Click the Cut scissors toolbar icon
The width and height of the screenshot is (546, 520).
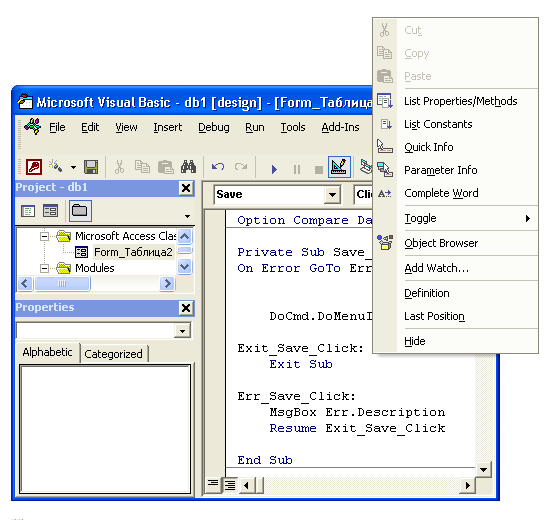click(119, 167)
